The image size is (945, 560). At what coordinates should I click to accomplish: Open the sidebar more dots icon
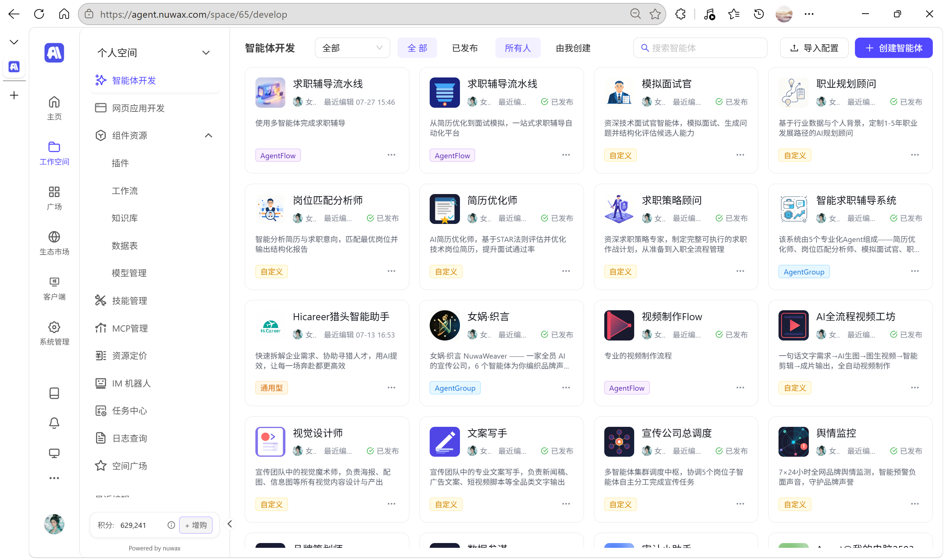(x=54, y=478)
